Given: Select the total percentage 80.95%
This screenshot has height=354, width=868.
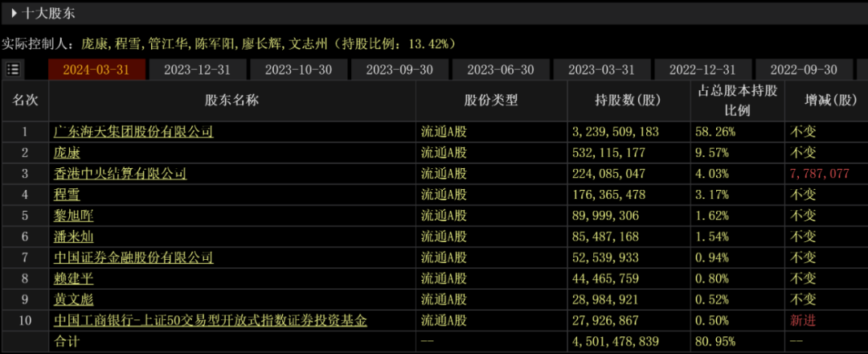Looking at the screenshot, I should point(716,341).
